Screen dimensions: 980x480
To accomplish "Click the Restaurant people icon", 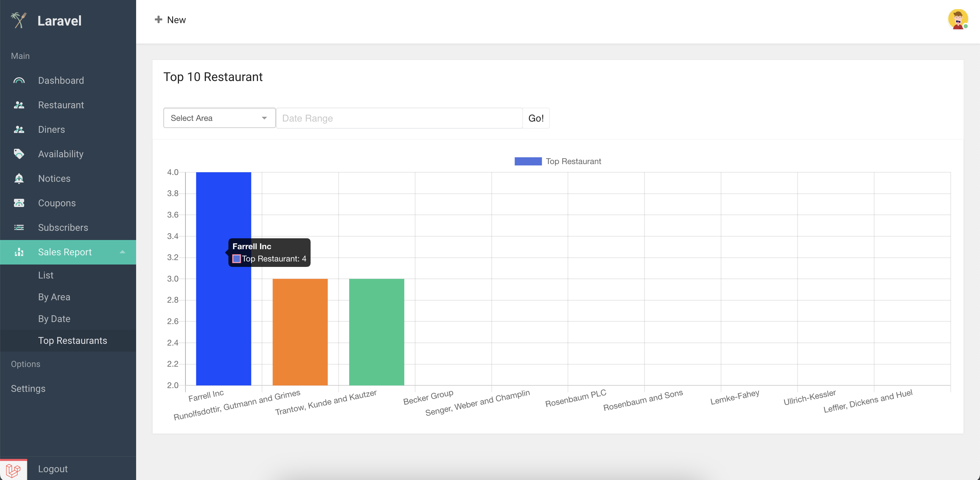I will tap(19, 105).
